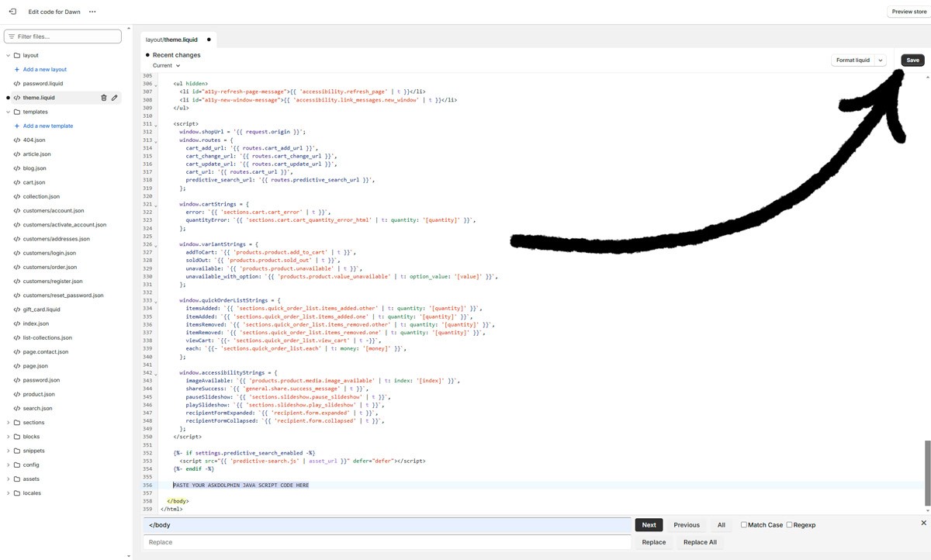The width and height of the screenshot is (931, 560).
Task: Expand the assets folder
Action: (8, 479)
